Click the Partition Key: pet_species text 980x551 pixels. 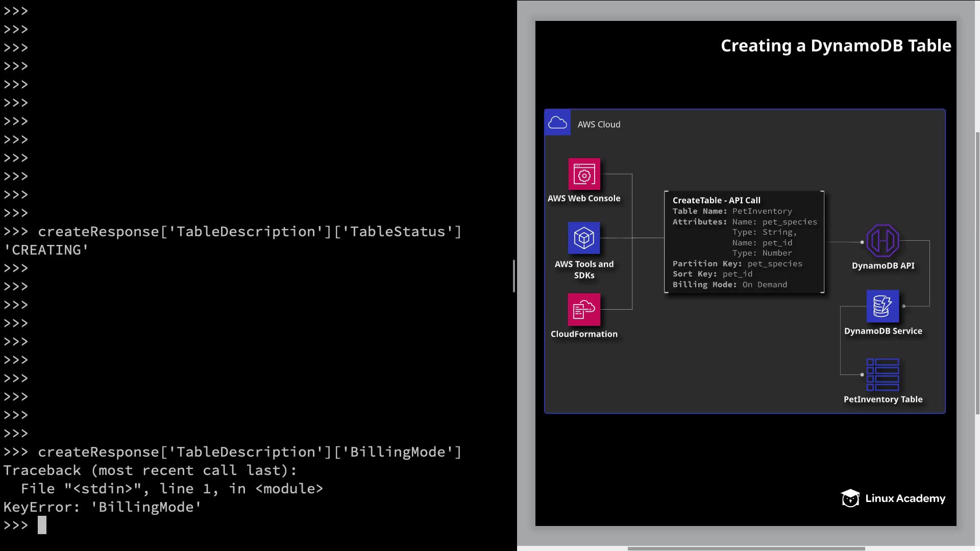tap(737, 264)
